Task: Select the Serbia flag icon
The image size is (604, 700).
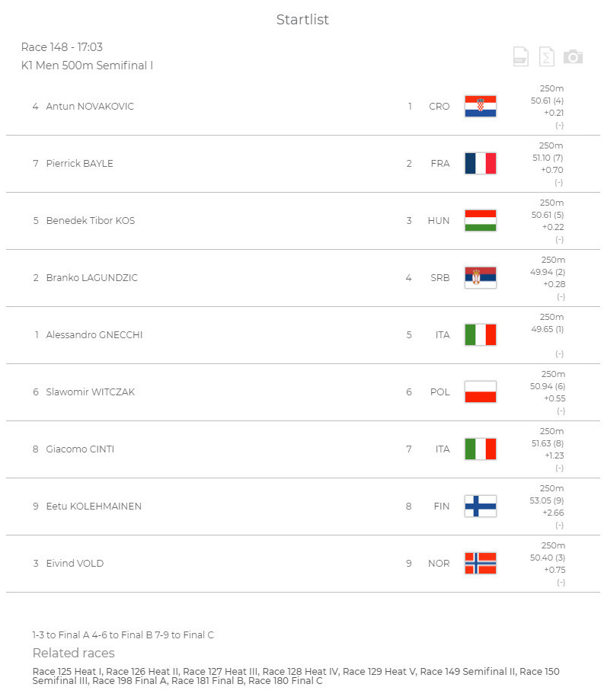Action: pyautogui.click(x=481, y=278)
